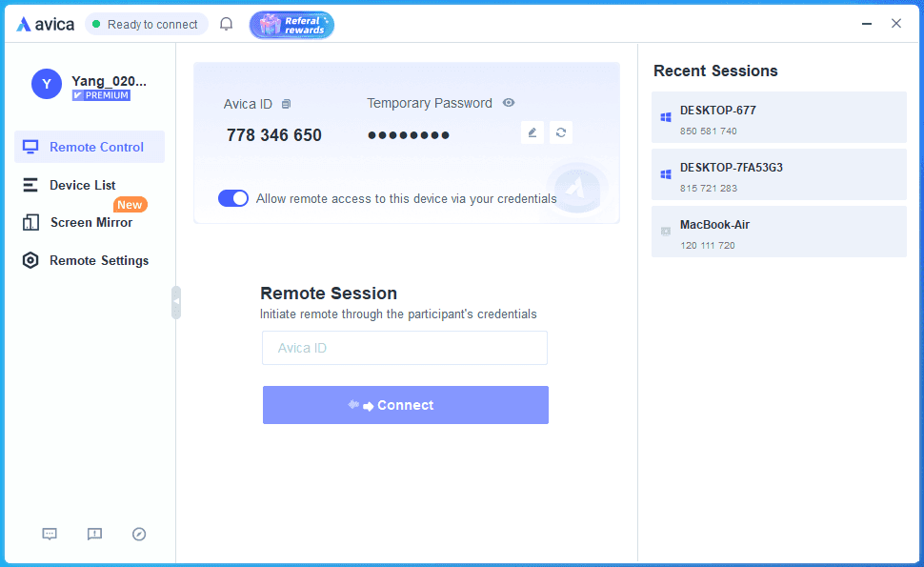Image resolution: width=924 pixels, height=567 pixels.
Task: Open Yang_020 account profile menu
Action: [90, 85]
